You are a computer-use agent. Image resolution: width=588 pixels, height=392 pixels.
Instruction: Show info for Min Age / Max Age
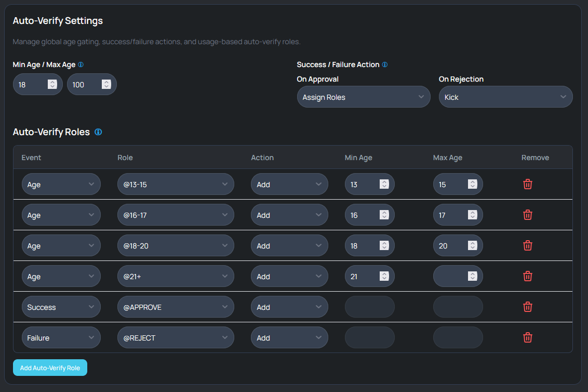(81, 65)
